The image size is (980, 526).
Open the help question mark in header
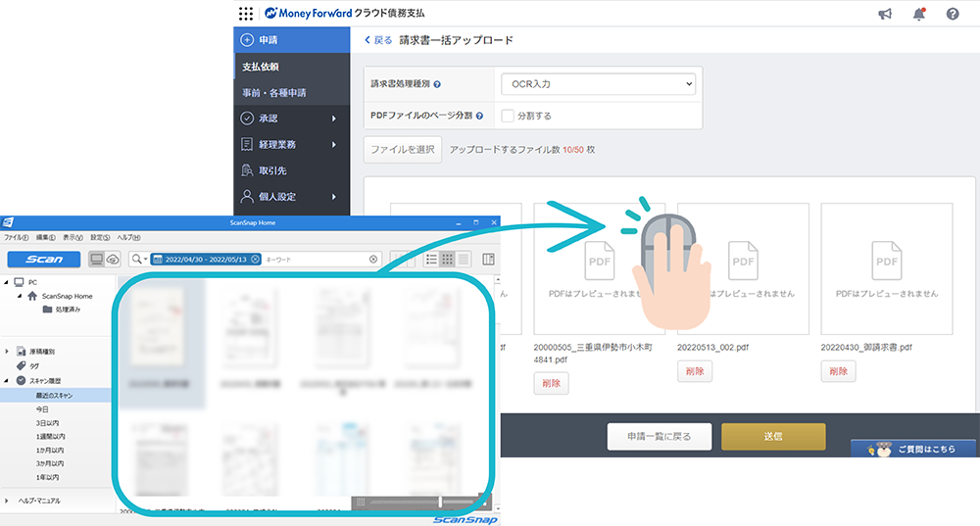coord(953,14)
